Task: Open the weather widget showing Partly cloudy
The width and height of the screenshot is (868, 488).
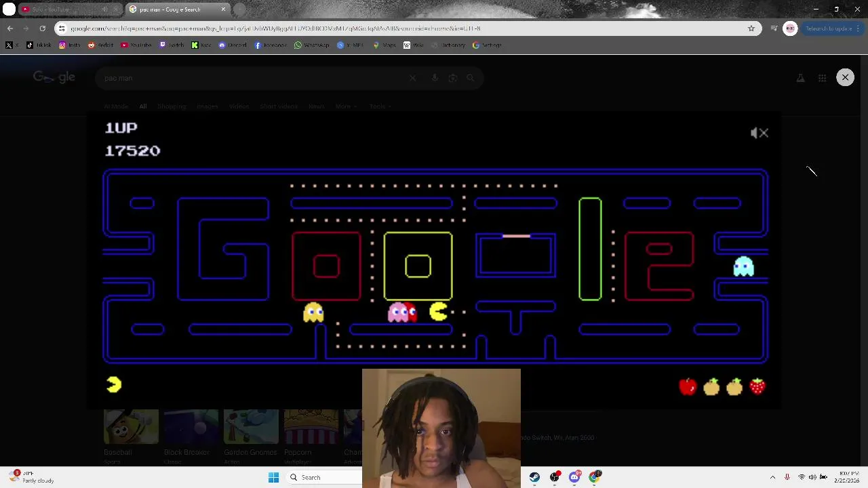Action: point(33,477)
